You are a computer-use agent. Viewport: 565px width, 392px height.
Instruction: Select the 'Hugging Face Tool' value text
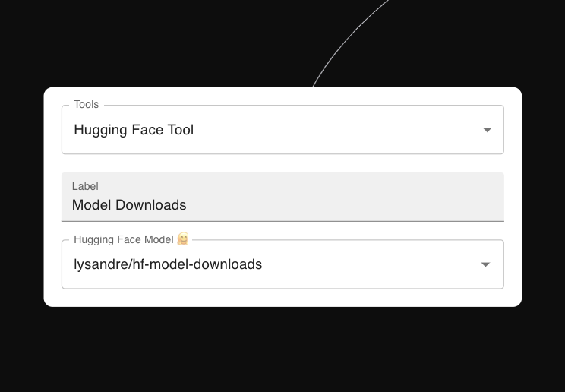click(134, 130)
